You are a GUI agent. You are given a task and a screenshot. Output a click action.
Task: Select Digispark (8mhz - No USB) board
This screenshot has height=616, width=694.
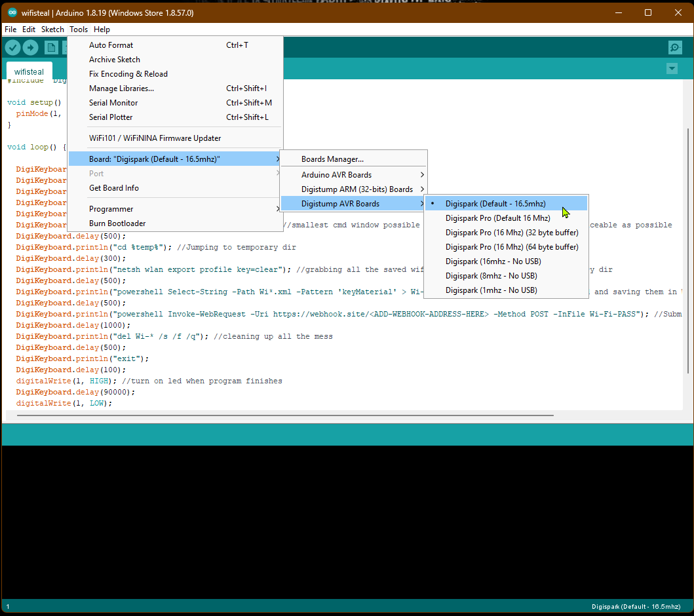tap(507, 276)
